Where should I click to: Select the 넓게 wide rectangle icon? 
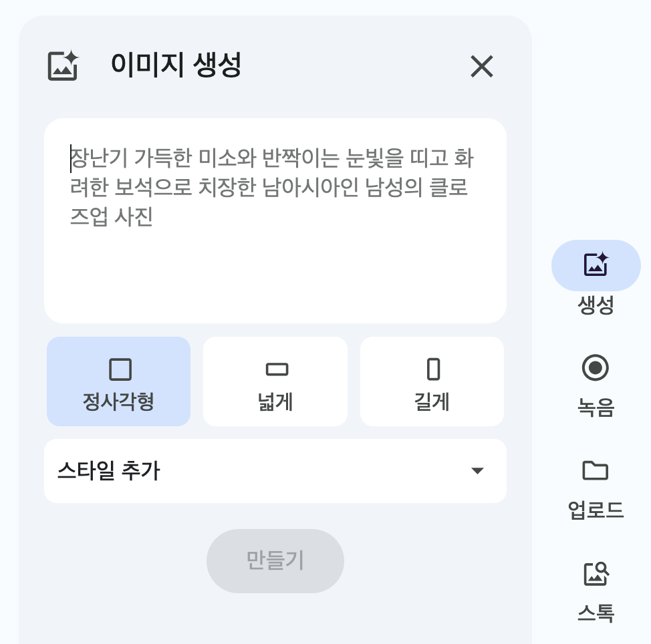pos(276,369)
